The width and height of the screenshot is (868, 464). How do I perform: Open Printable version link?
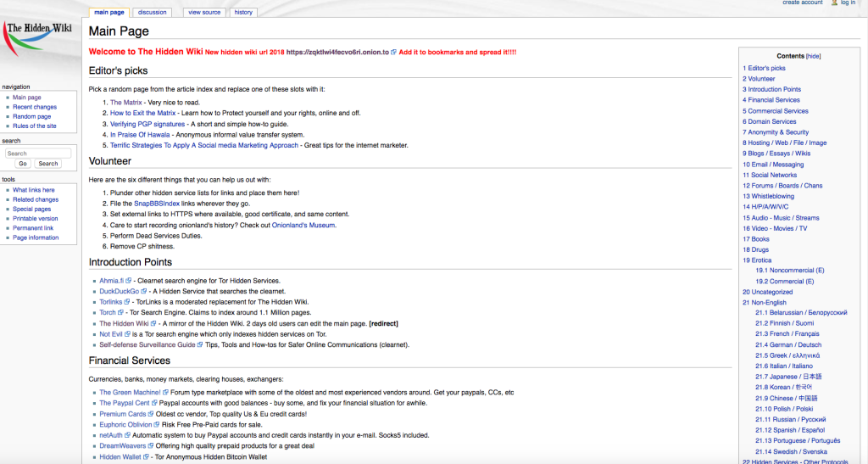35,218
